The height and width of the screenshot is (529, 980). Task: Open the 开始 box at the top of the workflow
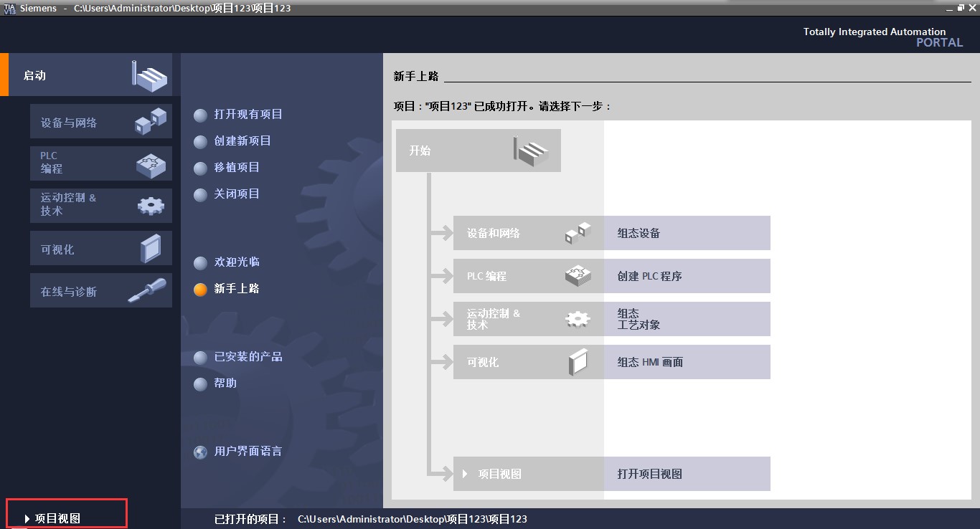[x=479, y=151]
